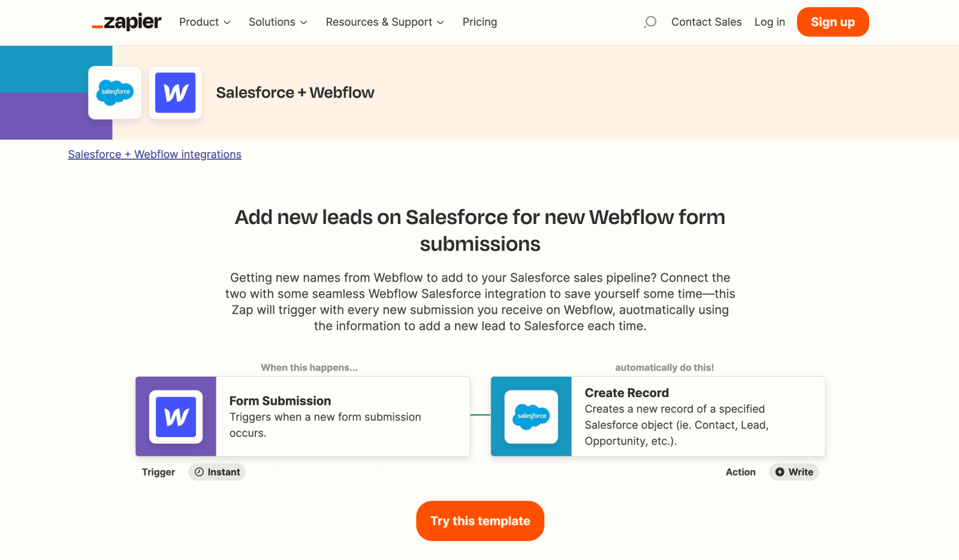Expand the Resources & Support menu
The height and width of the screenshot is (560, 959).
point(384,22)
